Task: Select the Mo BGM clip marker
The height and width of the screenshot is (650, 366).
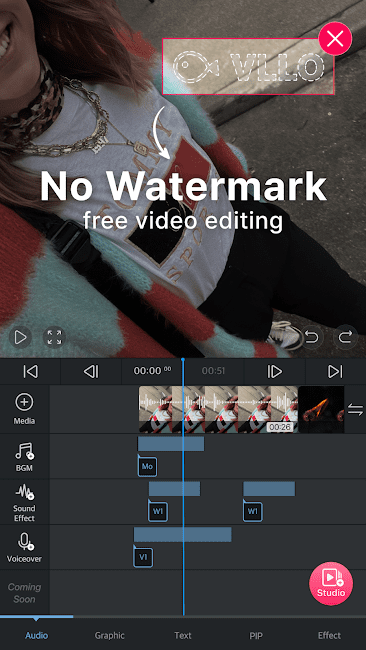Action: click(147, 466)
